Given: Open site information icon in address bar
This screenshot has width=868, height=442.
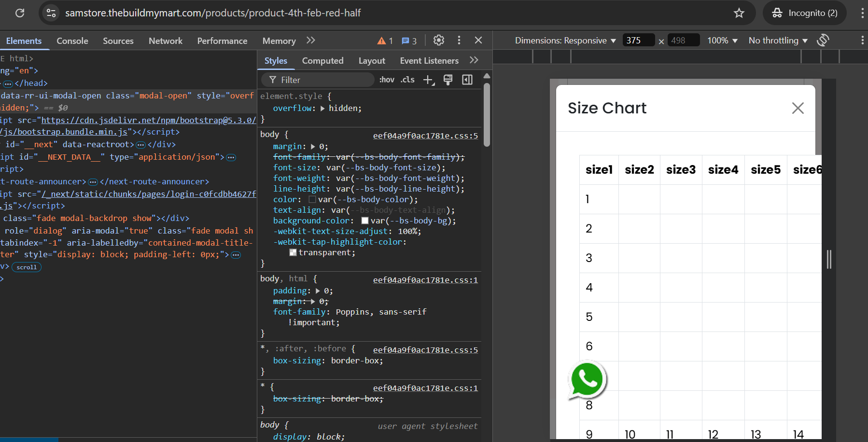Looking at the screenshot, I should point(51,13).
